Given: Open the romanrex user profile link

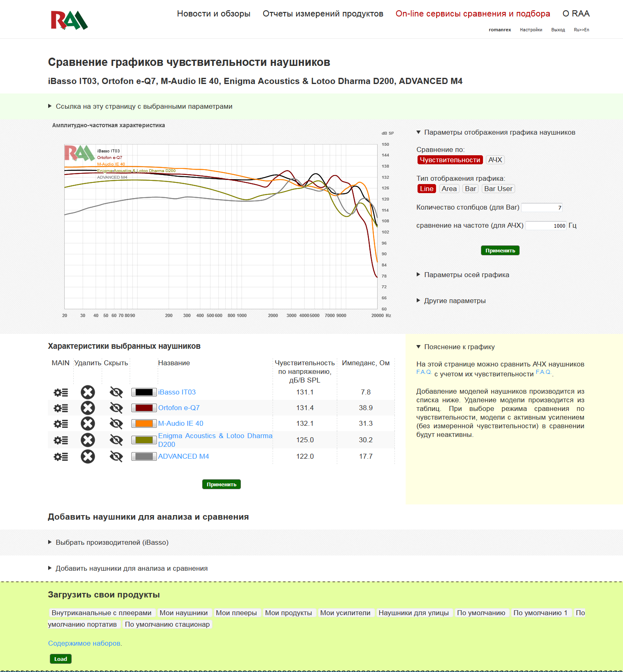Looking at the screenshot, I should tap(500, 30).
